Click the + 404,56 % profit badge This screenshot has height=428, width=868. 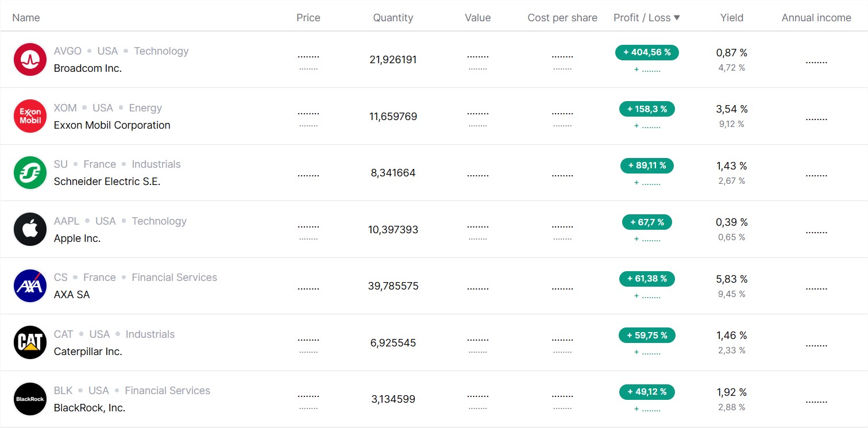point(647,52)
